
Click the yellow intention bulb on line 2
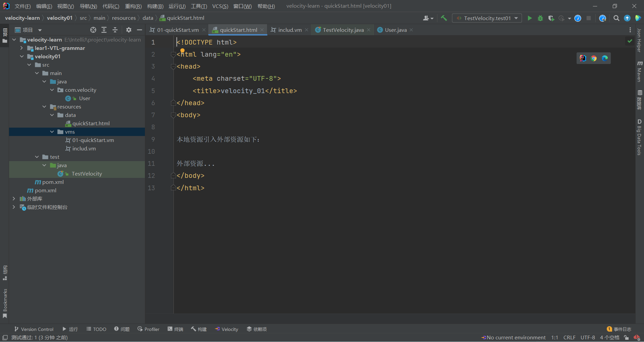[182, 51]
